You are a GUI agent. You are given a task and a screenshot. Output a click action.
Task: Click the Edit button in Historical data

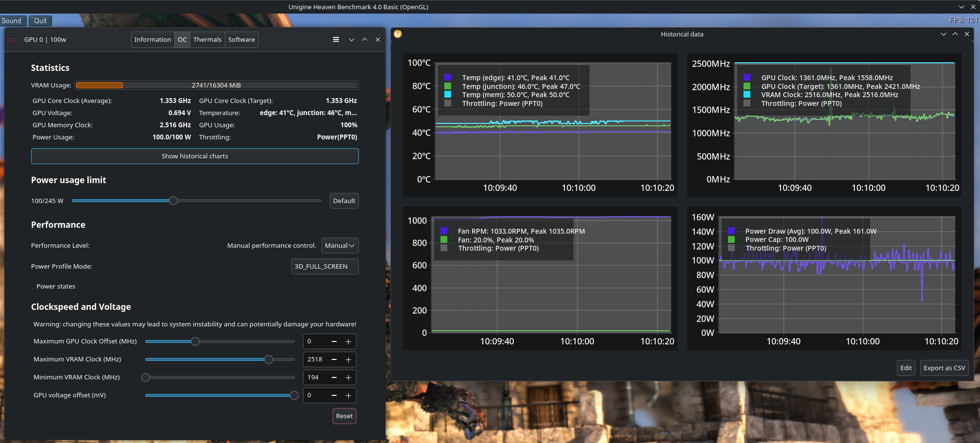click(x=906, y=368)
